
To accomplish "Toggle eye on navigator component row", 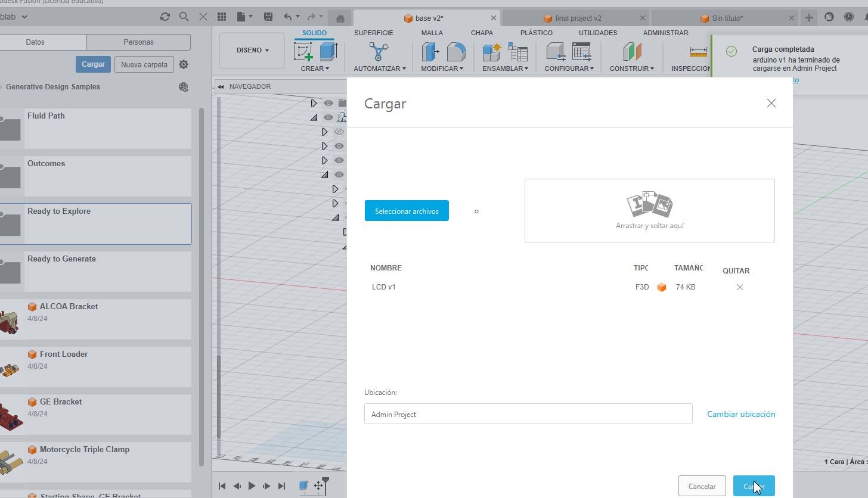I will pos(328,117).
